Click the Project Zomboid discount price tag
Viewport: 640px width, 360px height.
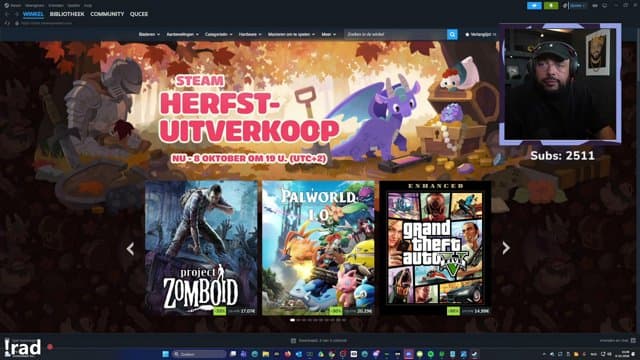click(235, 311)
